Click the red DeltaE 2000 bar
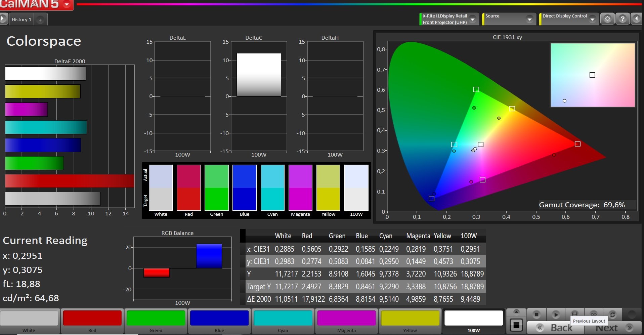Viewport: 644px width, 335px height. [x=70, y=181]
